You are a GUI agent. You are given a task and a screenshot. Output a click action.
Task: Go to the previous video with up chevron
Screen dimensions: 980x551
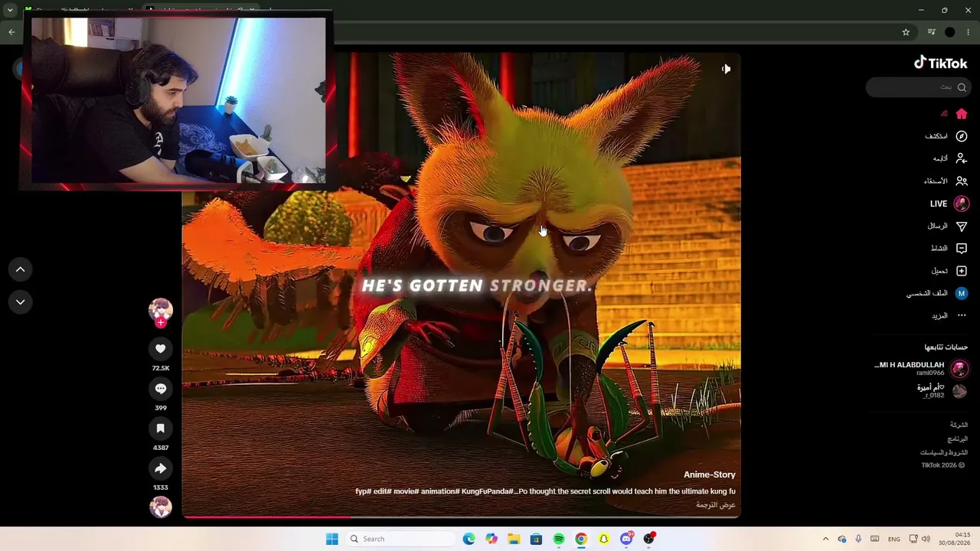click(21, 269)
